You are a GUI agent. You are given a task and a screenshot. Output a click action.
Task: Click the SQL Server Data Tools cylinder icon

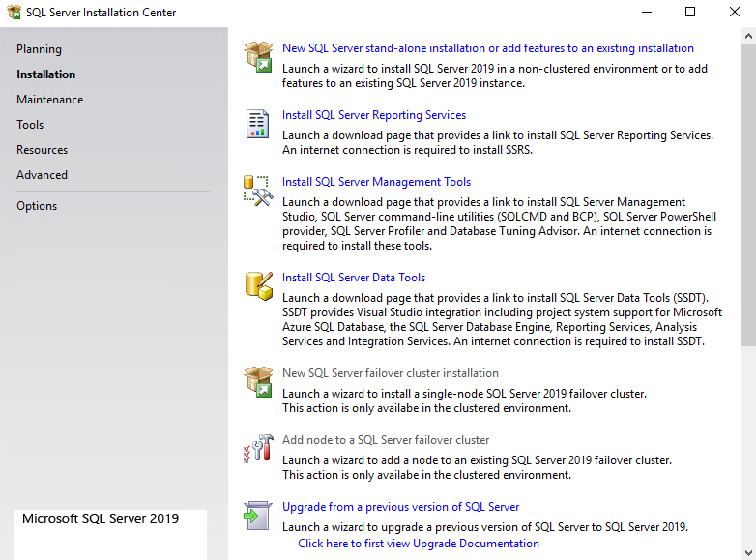pos(259,286)
